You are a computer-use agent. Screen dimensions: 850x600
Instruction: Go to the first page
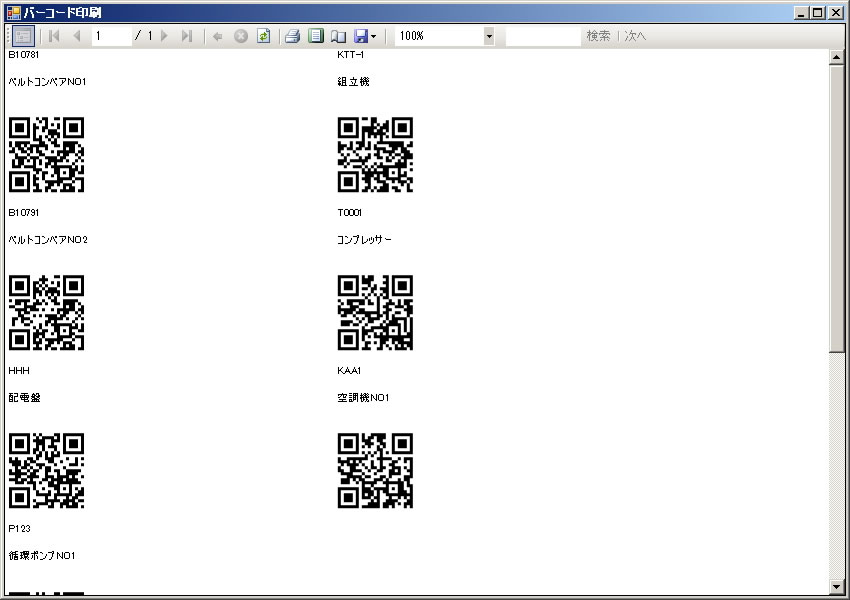pos(54,36)
